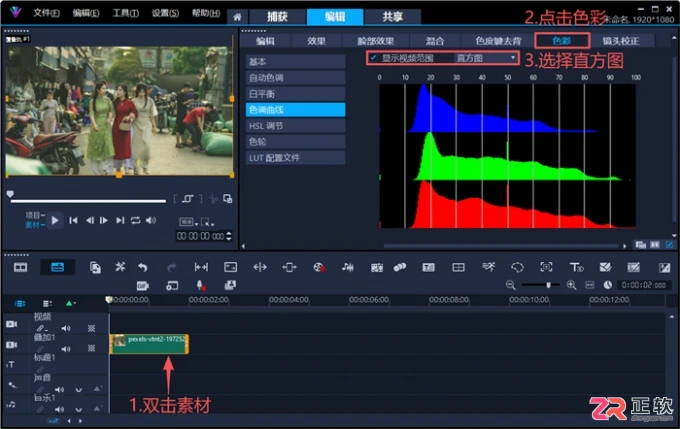Toggle transparency mode on video track
The width and height of the screenshot is (680, 429).
point(92,328)
